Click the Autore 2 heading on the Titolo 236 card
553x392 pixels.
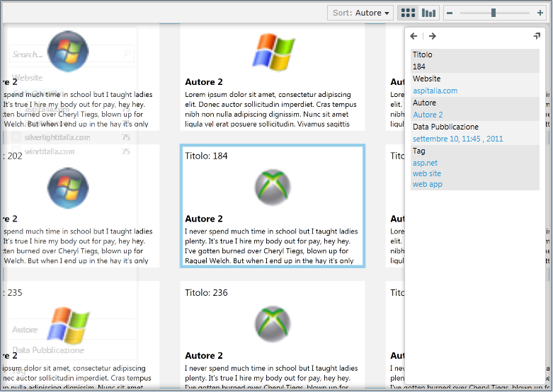[204, 356]
